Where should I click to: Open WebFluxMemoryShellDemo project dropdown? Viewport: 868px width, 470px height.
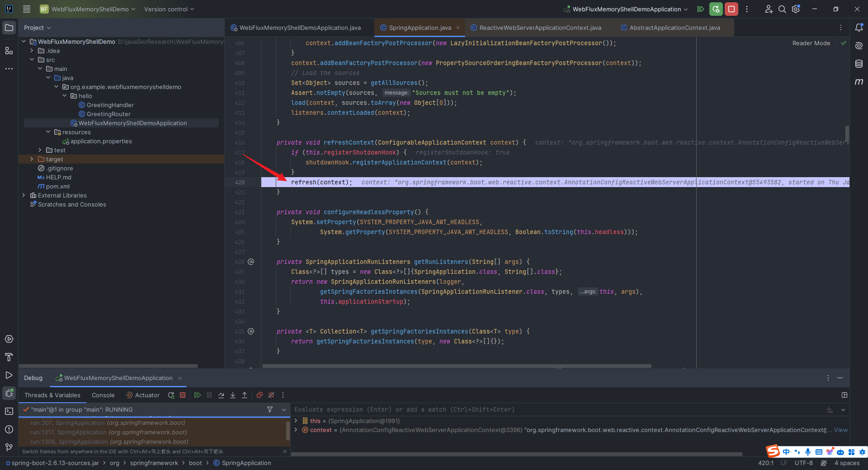88,9
